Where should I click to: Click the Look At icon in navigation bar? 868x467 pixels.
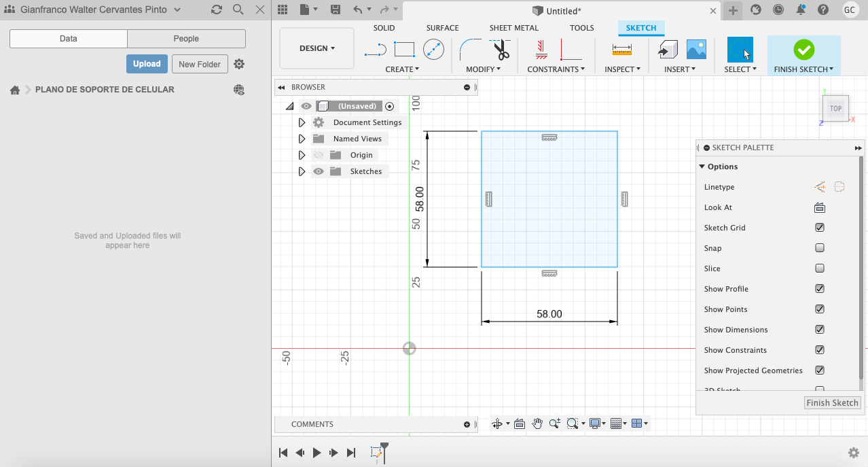pos(520,423)
